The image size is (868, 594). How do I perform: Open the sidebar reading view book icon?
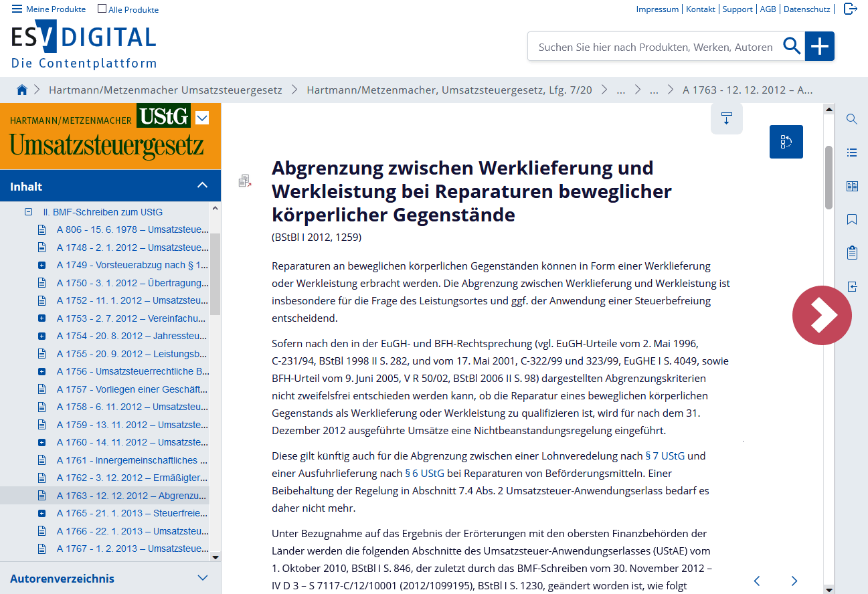[x=852, y=186]
